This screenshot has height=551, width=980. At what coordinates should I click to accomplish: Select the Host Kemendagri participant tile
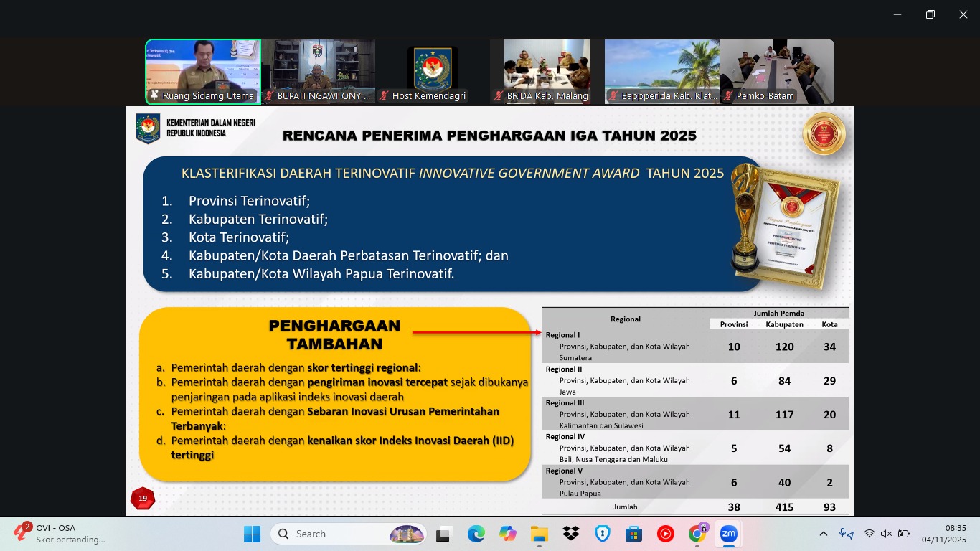433,72
